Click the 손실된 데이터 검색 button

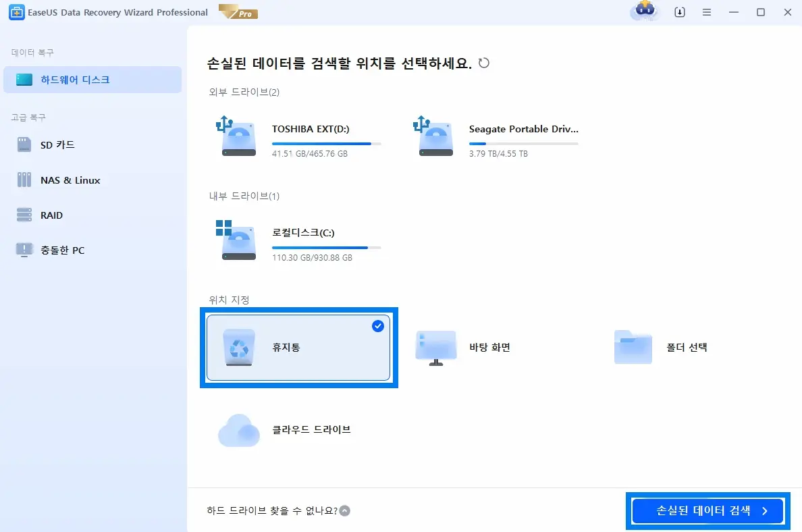(707, 511)
